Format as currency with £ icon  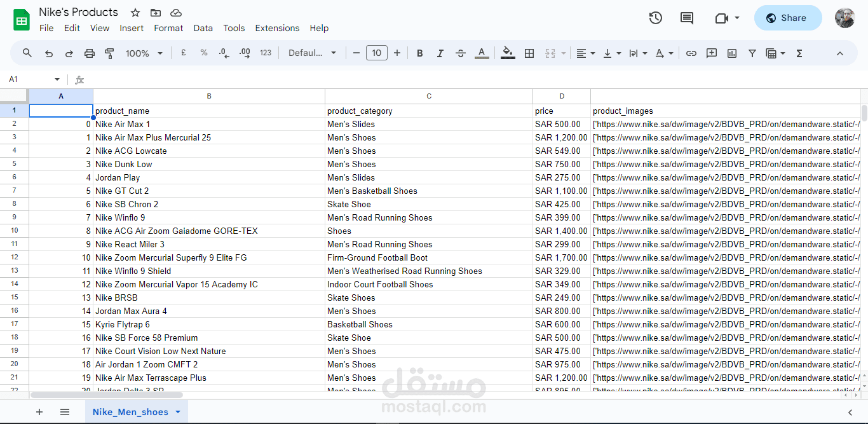point(184,53)
